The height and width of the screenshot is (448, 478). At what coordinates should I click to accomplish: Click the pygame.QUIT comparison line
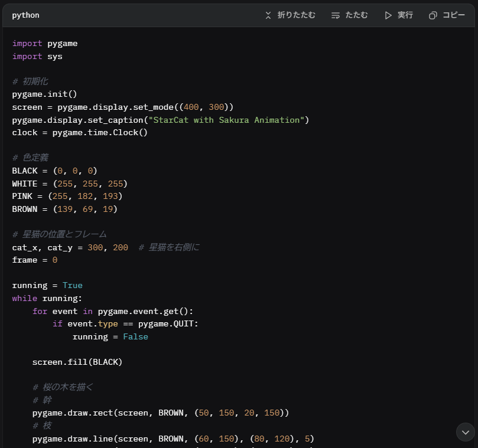[126, 323]
